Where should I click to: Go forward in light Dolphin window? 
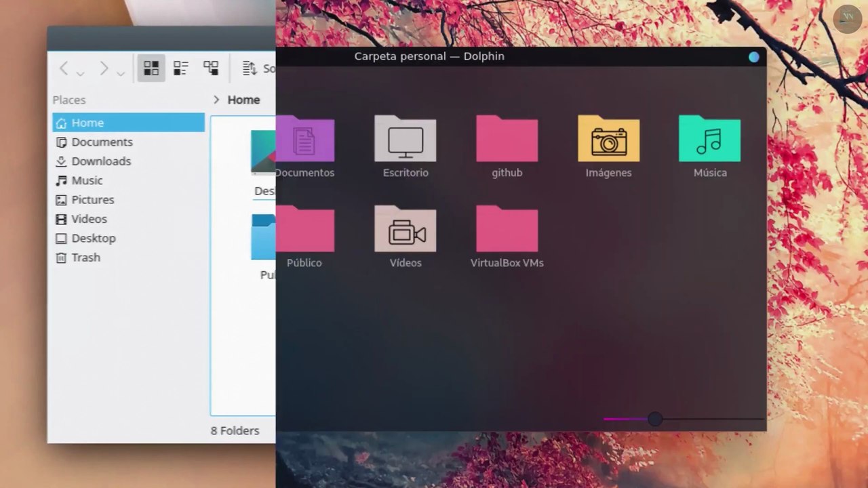104,68
